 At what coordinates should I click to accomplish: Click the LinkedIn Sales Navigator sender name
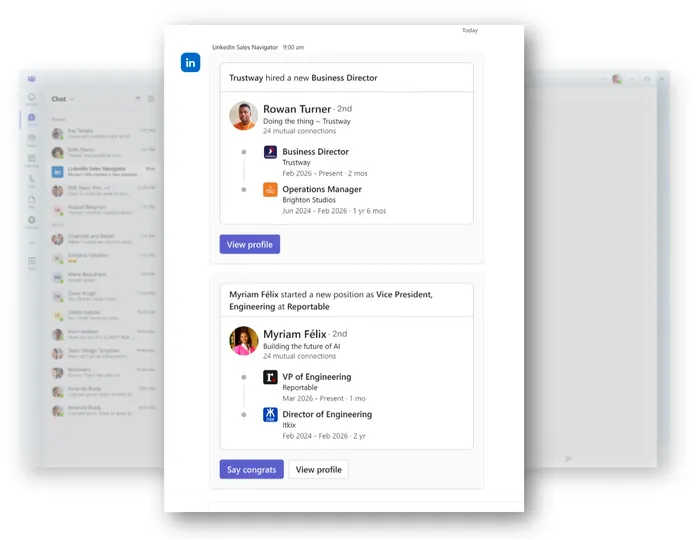pos(245,47)
